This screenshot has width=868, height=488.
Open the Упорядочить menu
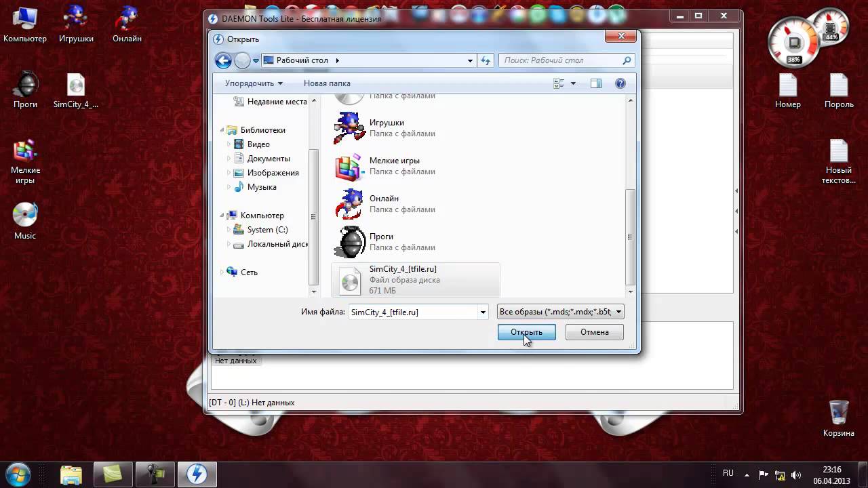pos(254,83)
